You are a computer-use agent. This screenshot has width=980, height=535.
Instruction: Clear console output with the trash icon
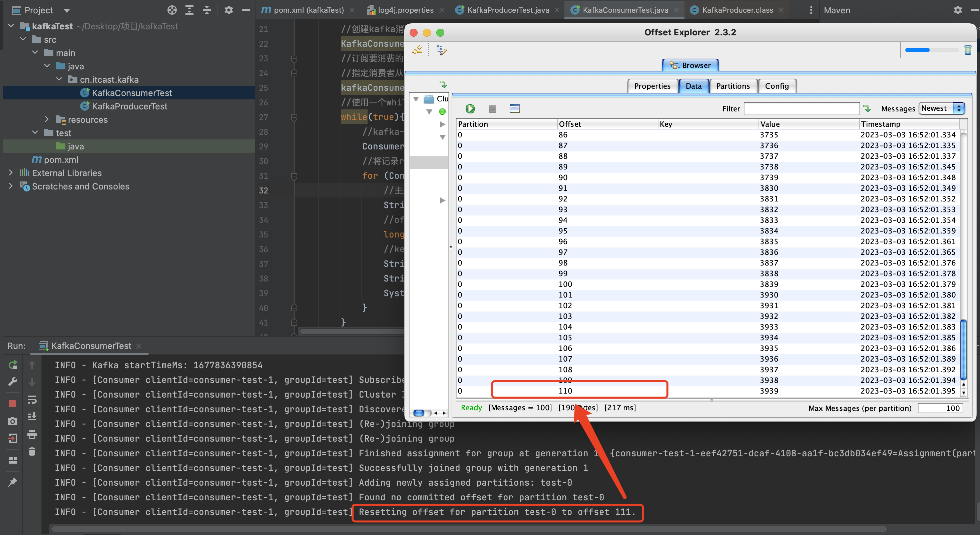pos(32,451)
